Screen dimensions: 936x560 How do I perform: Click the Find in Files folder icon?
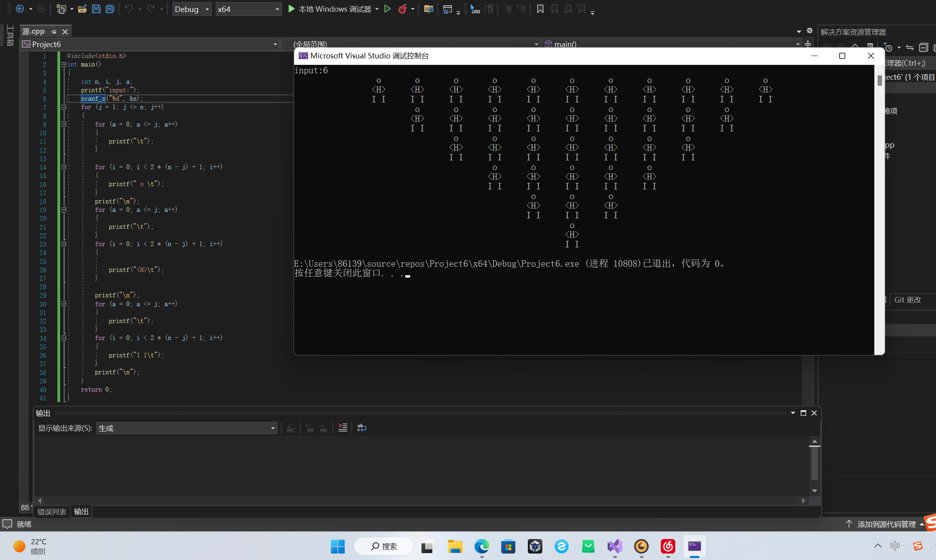point(429,9)
